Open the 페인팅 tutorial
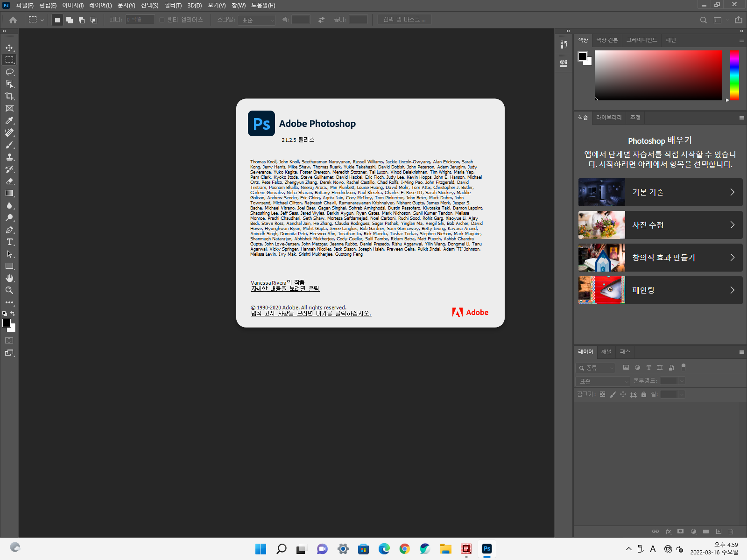 (x=660, y=290)
